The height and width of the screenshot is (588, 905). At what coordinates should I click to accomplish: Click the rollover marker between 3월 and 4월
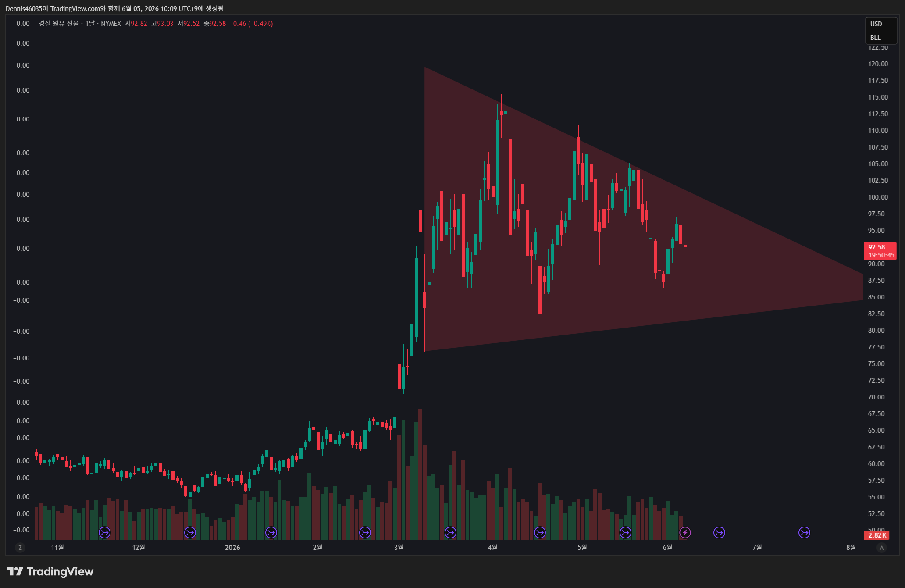[x=450, y=532]
